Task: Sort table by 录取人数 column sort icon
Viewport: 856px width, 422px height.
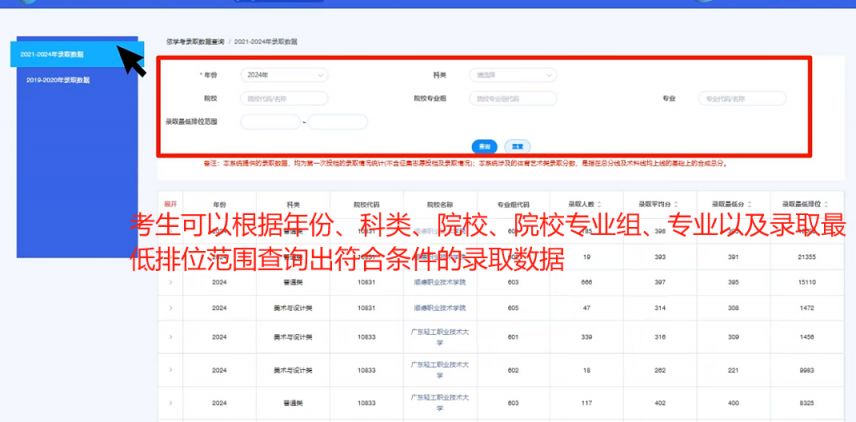Action: pos(601,204)
